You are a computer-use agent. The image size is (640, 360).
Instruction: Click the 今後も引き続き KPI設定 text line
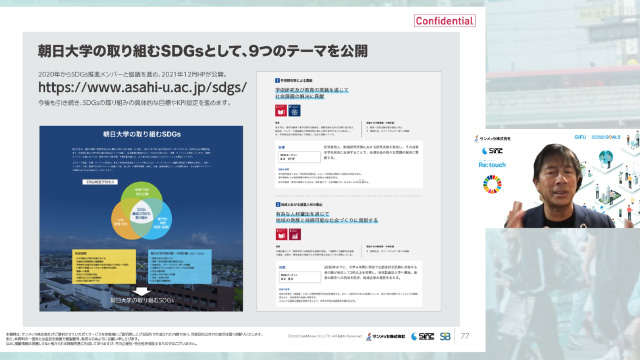click(135, 103)
